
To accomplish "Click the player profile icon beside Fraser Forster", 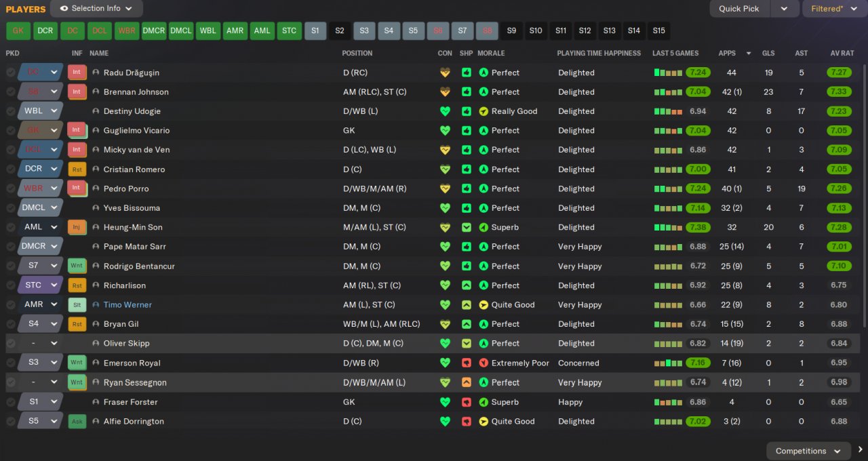I will (96, 402).
